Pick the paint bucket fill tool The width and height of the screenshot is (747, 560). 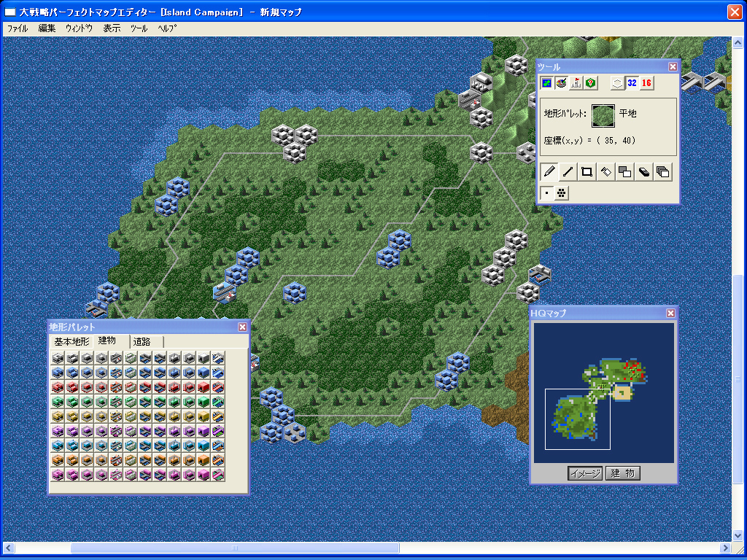click(x=605, y=172)
